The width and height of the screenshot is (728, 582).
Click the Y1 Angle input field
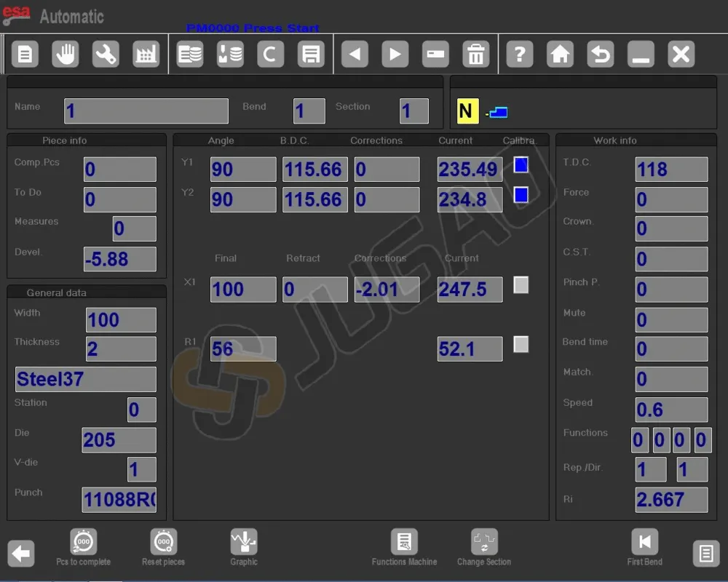pos(243,170)
